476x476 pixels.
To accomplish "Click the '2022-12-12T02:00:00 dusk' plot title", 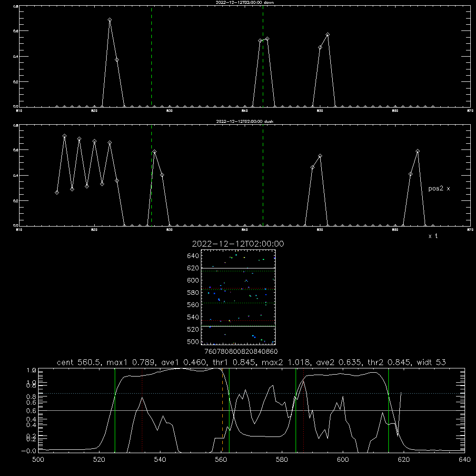I will coord(245,121).
